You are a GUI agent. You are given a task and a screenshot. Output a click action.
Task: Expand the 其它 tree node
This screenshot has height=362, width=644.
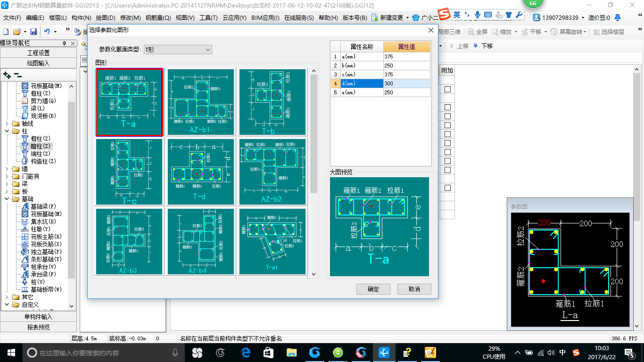[x=7, y=297]
